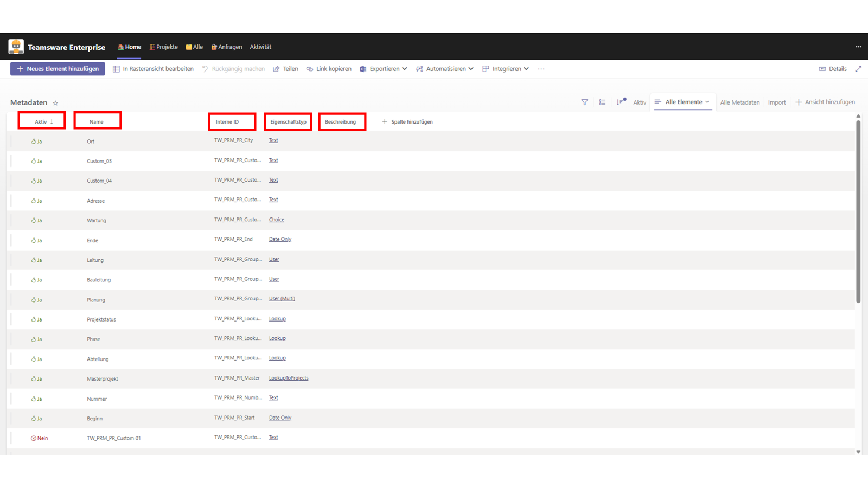Click the vertical scrollbar thumb
The image size is (868, 488).
[x=858, y=211]
